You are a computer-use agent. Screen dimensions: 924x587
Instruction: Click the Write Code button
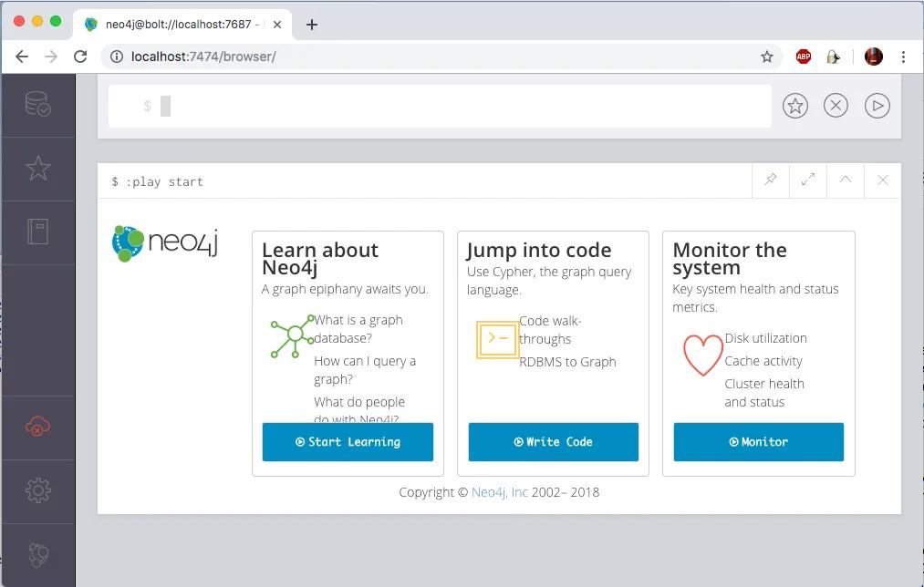tap(553, 442)
